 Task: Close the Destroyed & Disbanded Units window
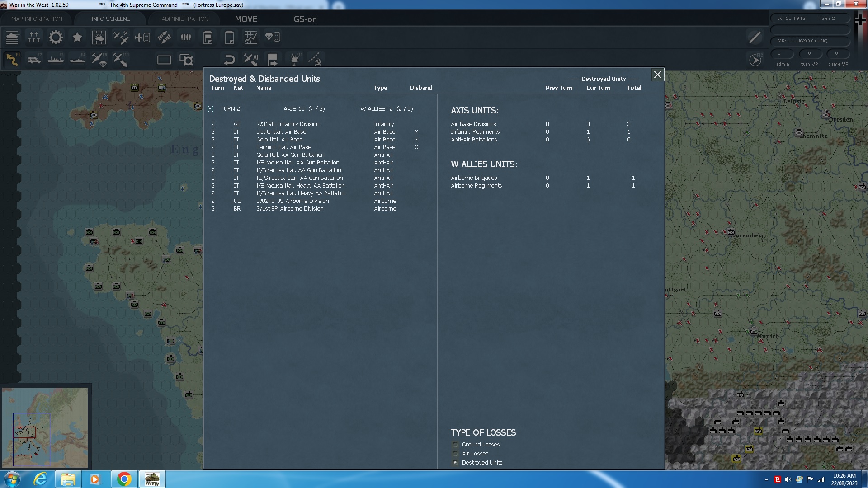click(x=657, y=75)
